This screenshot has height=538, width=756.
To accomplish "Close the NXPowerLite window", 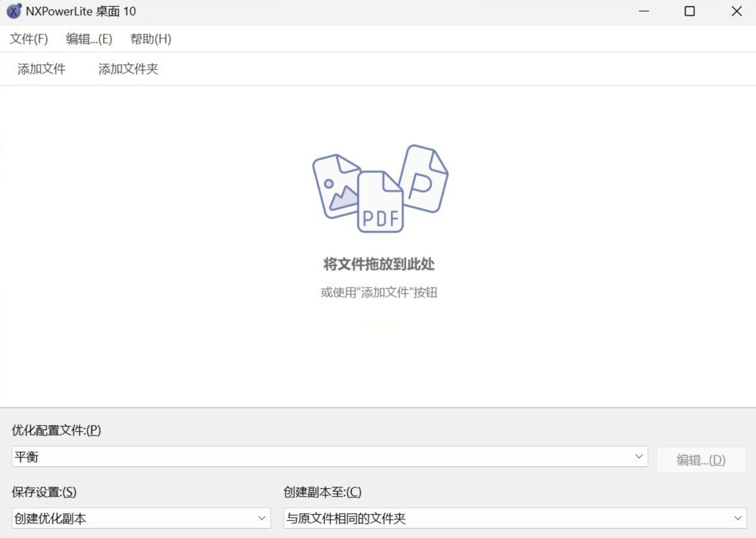I will coord(736,11).
